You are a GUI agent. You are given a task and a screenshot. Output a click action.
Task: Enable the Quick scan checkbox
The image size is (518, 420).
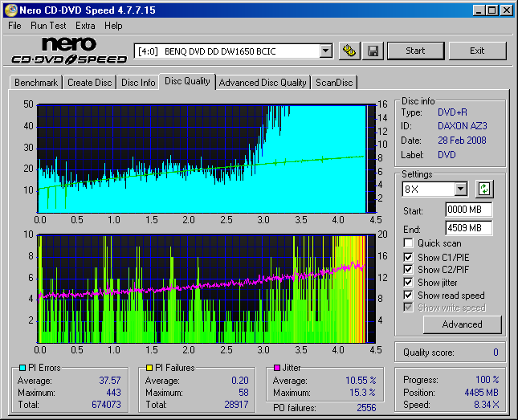(x=409, y=243)
